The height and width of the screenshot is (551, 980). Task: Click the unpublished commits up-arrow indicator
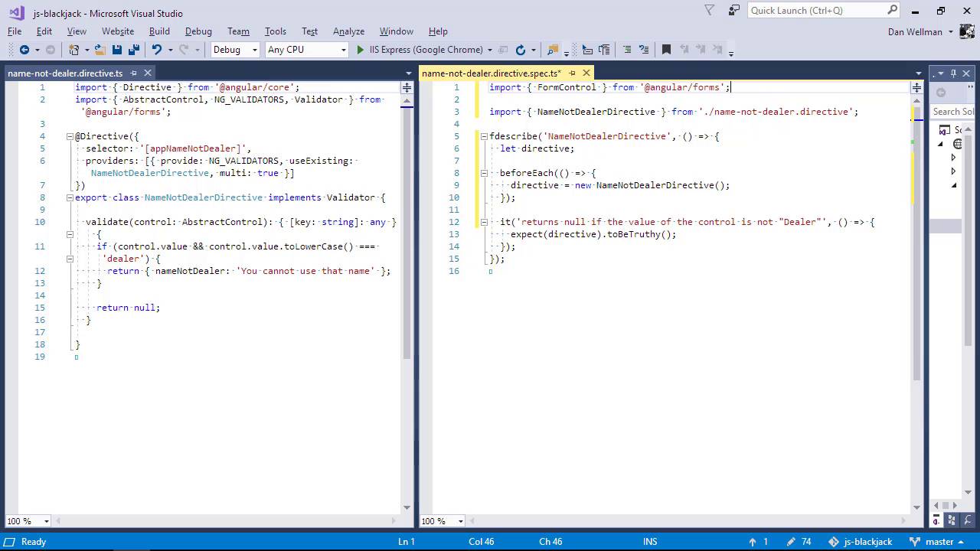click(759, 542)
